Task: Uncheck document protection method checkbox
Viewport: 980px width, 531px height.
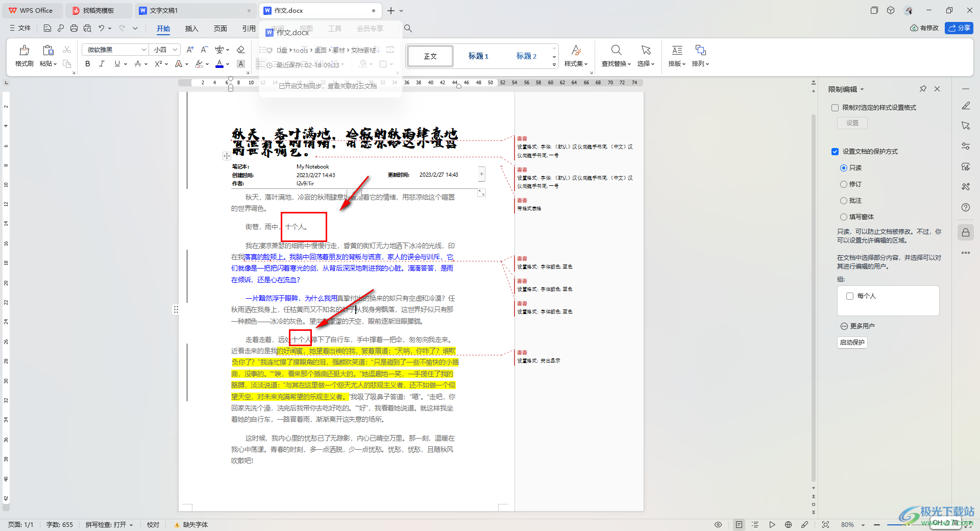Action: coord(835,152)
